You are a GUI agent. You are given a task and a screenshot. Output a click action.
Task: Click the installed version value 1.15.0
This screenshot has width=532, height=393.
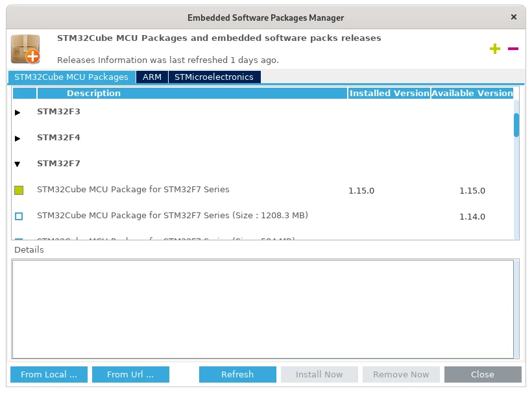coord(361,190)
